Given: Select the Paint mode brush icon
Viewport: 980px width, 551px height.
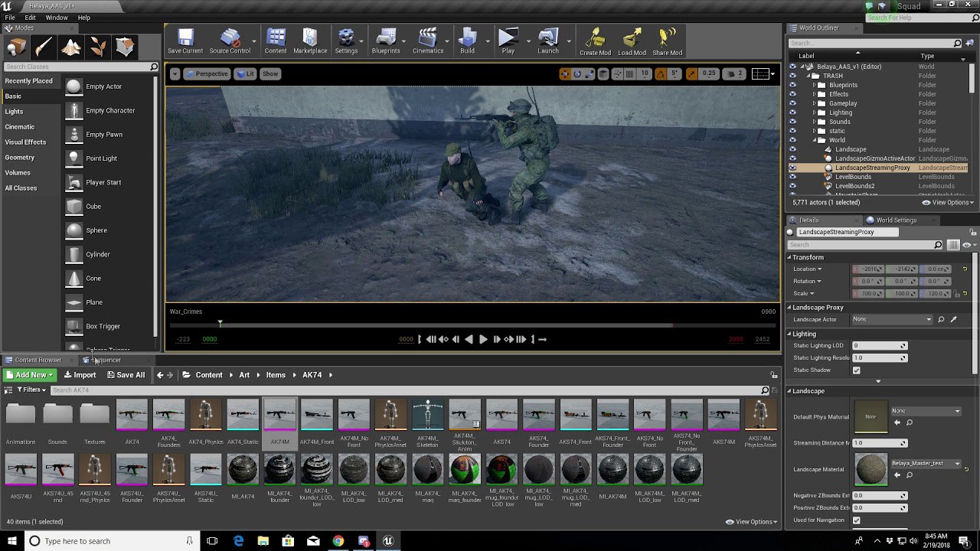Looking at the screenshot, I should [43, 47].
